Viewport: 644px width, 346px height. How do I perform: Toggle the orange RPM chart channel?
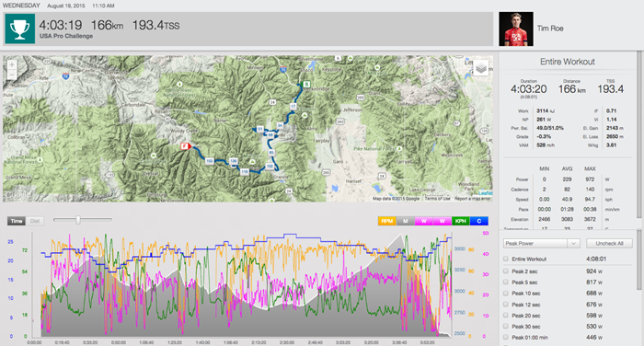(387, 221)
